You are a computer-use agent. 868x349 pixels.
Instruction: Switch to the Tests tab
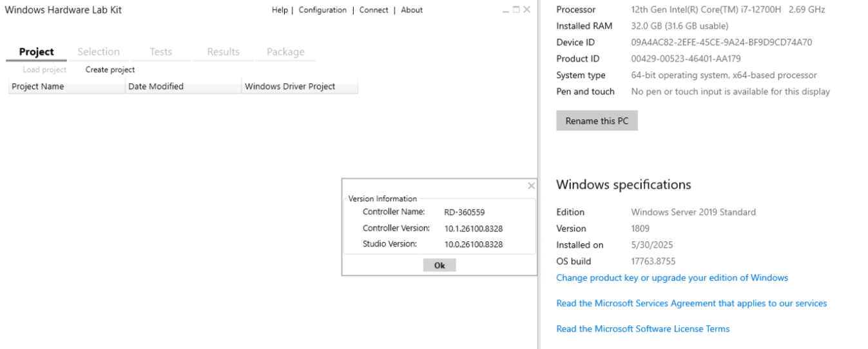(x=161, y=52)
